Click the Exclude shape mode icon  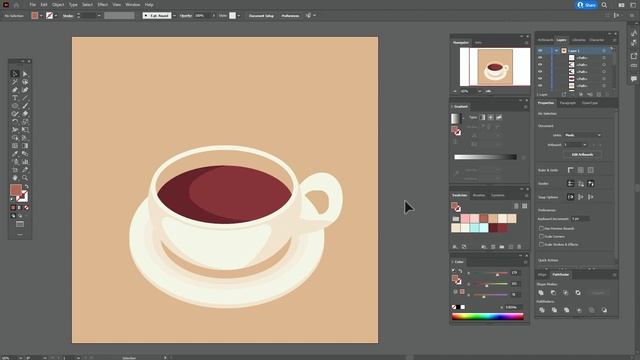[578, 293]
